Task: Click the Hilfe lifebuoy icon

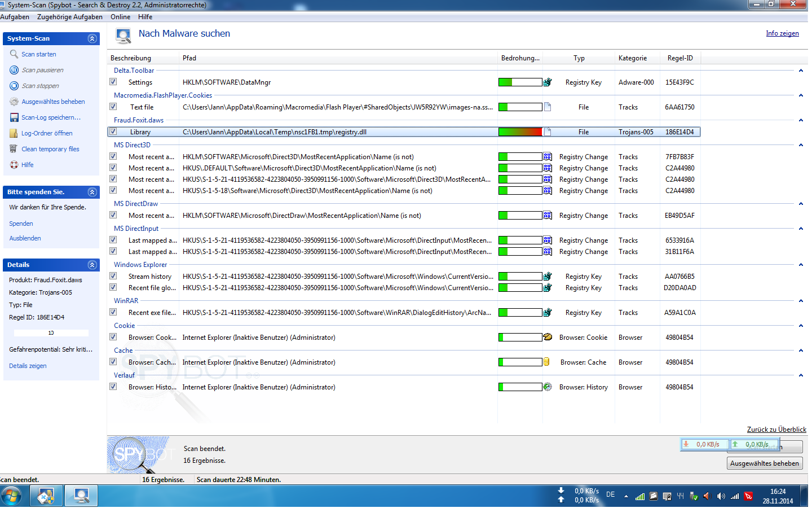Action: tap(14, 165)
